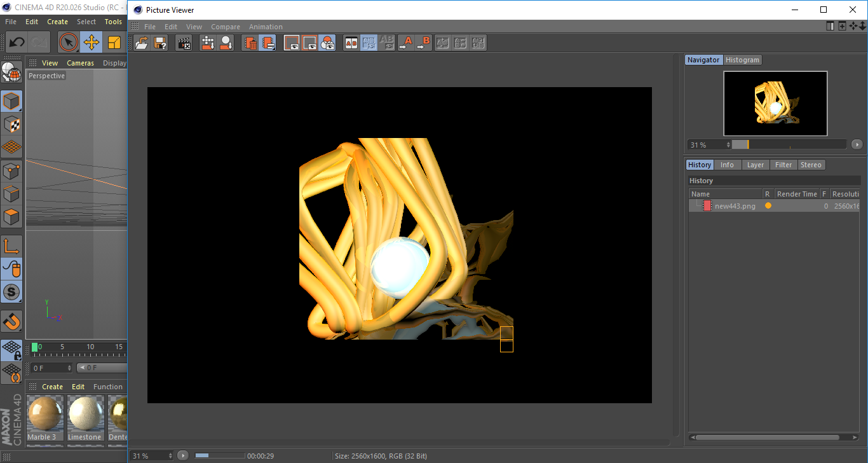
Task: Switch to the Navigator tab
Action: pyautogui.click(x=703, y=60)
